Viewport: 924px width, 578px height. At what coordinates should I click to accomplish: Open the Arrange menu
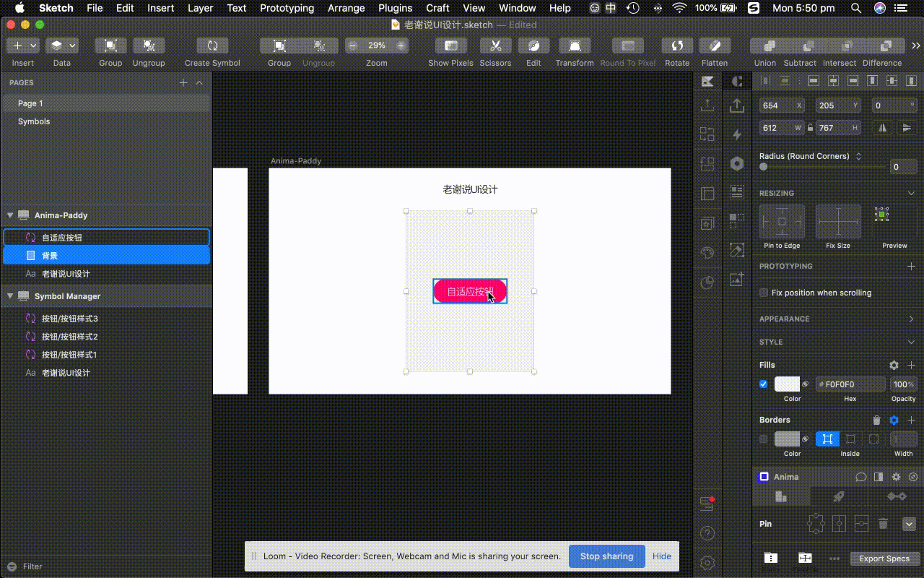(346, 8)
